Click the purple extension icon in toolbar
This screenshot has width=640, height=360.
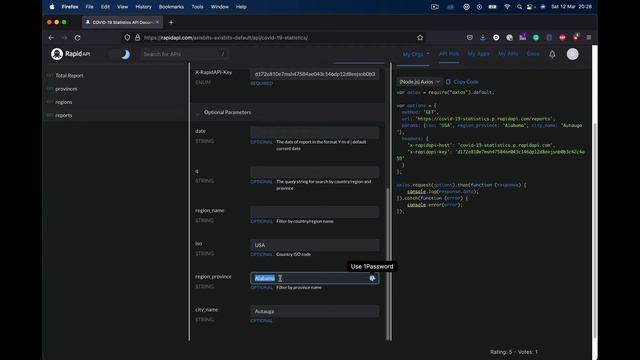coord(522,37)
